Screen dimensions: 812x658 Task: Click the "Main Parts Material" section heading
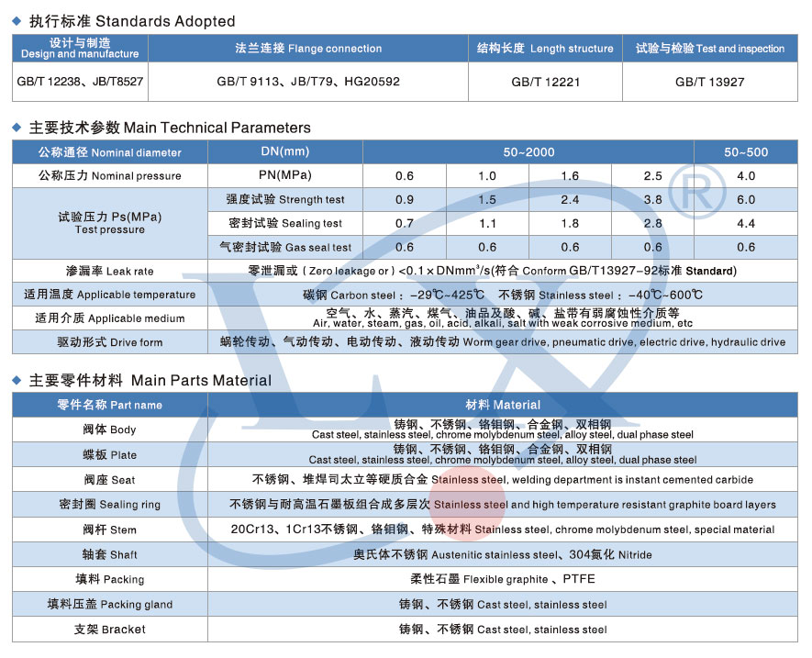click(x=150, y=380)
